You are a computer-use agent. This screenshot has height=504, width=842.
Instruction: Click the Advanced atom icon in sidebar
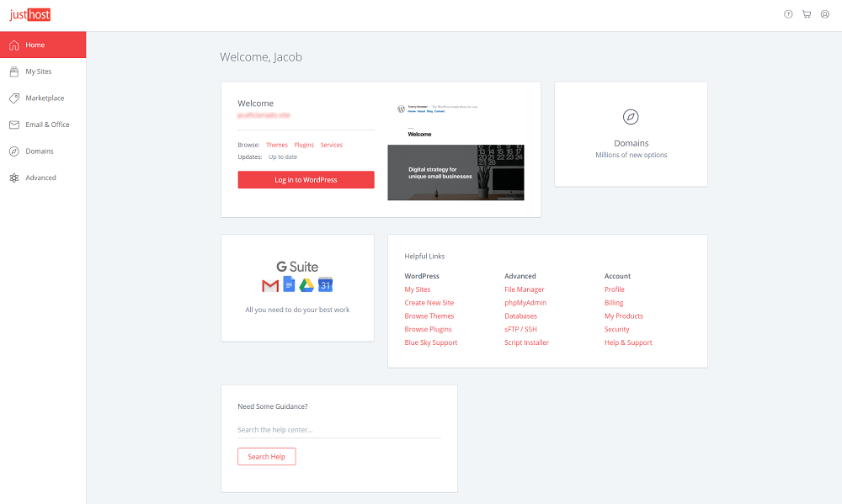tap(14, 178)
